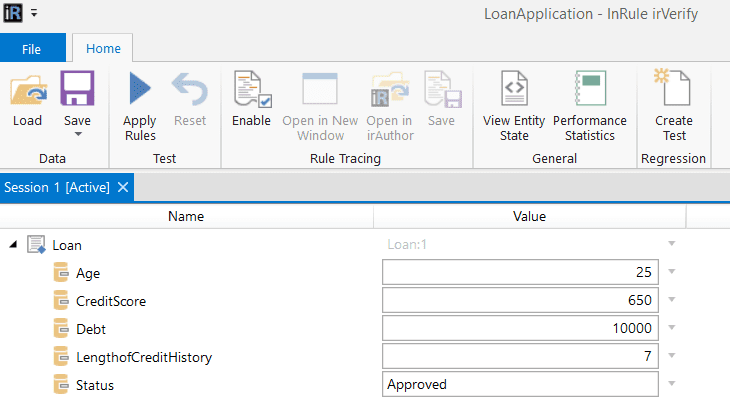The width and height of the screenshot is (730, 400).
Task: Open the Save dropdown arrow
Action: (x=77, y=134)
